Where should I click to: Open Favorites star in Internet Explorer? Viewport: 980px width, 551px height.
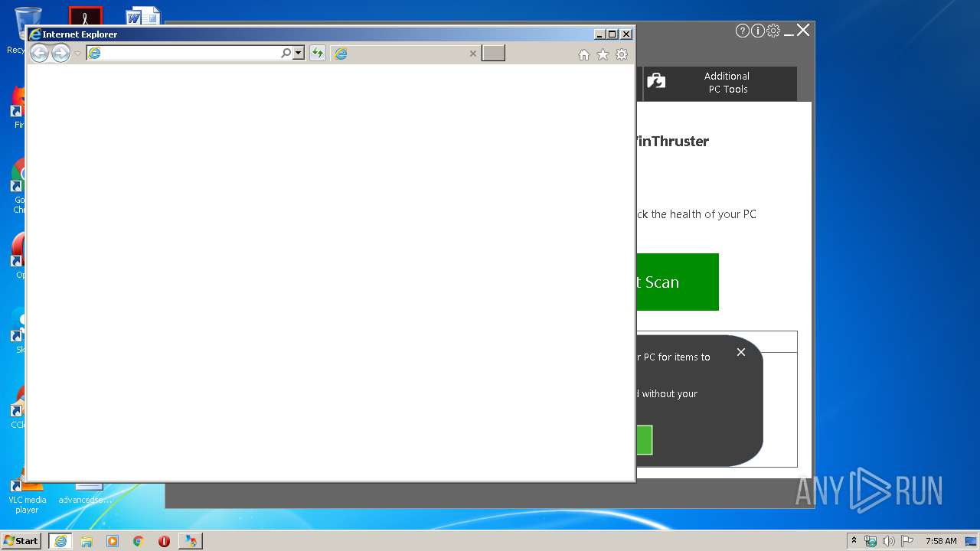point(603,54)
